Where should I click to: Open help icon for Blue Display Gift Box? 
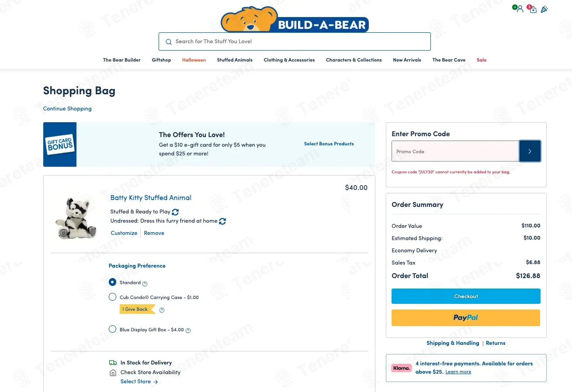coord(188,330)
